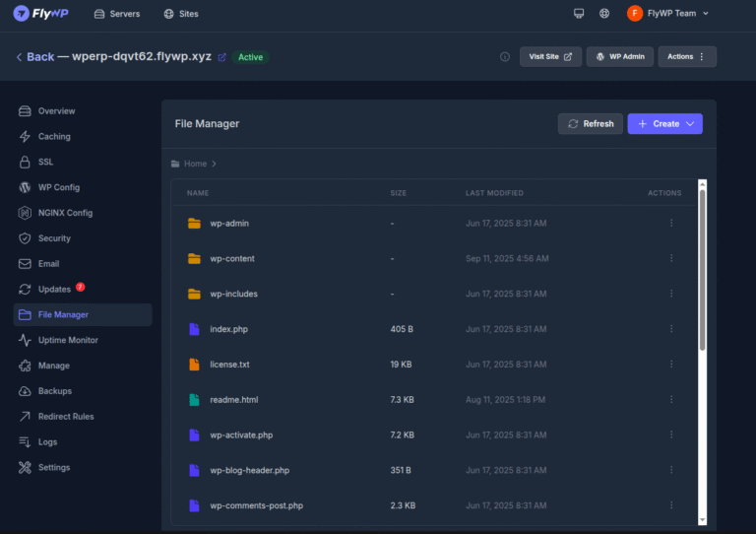Click the globe language icon
This screenshot has width=756, height=534.
[604, 14]
